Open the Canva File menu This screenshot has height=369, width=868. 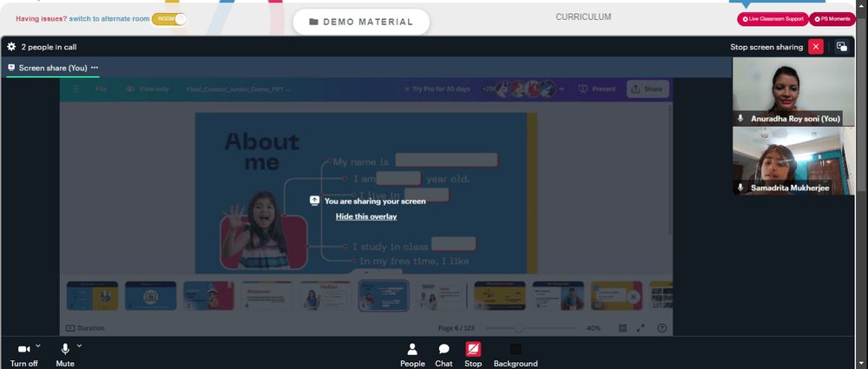click(101, 89)
